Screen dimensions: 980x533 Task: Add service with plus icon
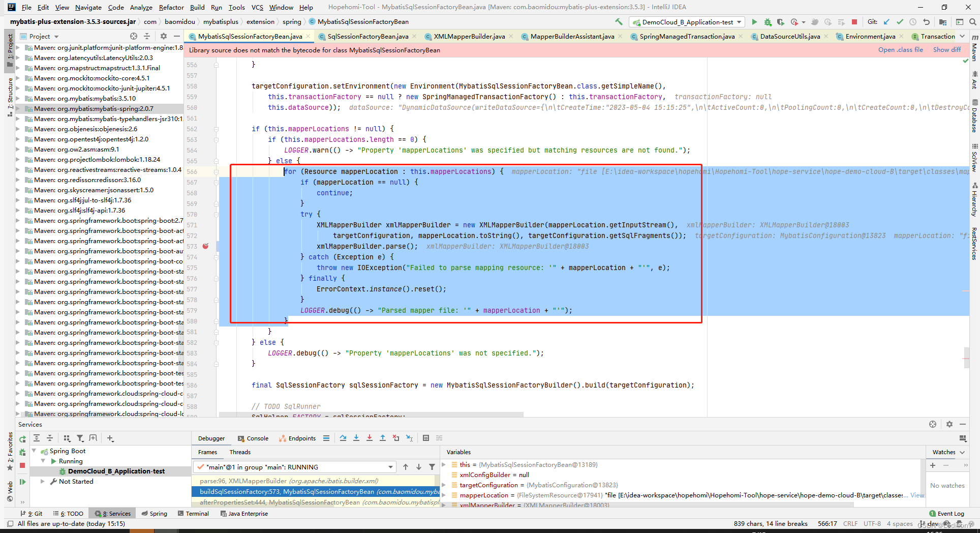click(x=110, y=438)
